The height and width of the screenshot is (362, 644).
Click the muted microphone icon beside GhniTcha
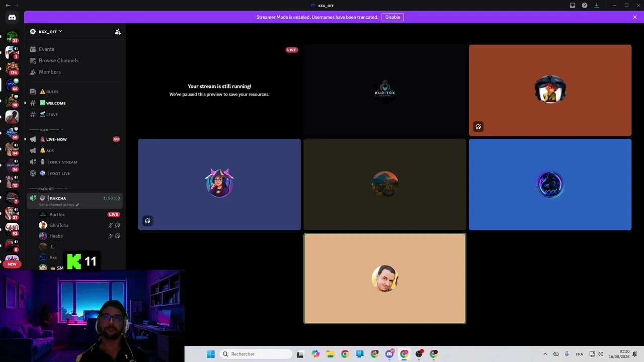tap(111, 225)
